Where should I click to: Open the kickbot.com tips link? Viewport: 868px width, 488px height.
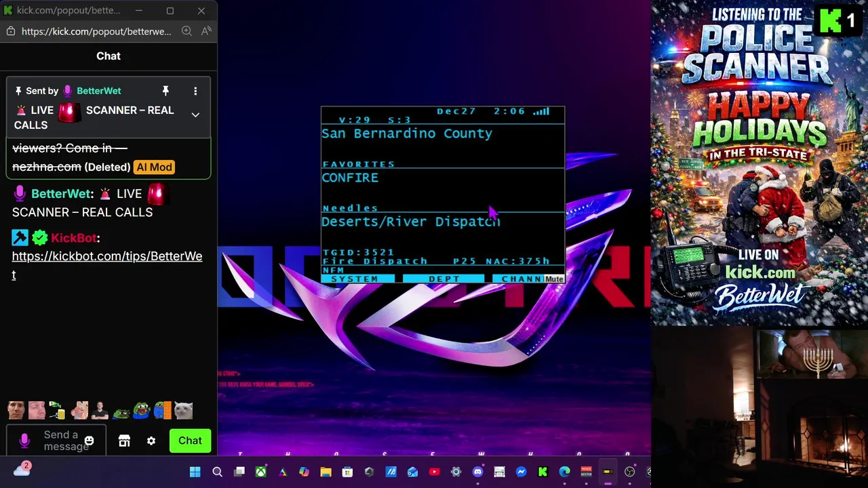click(107, 265)
